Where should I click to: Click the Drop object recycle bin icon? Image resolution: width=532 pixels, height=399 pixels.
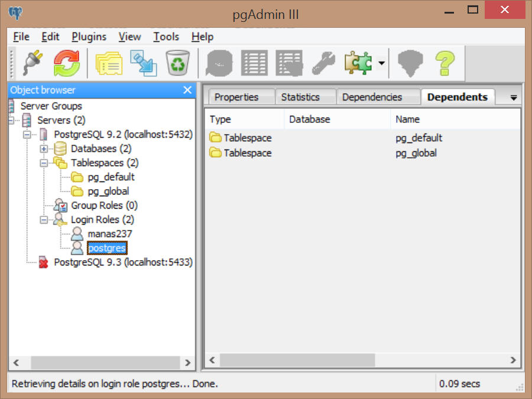(178, 63)
